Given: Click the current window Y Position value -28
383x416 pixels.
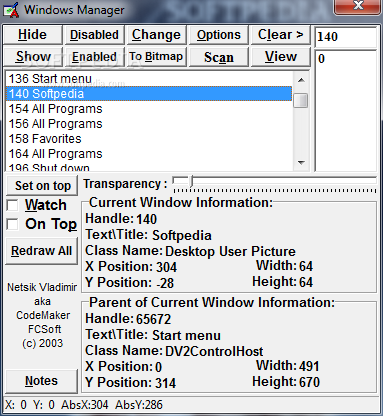Looking at the screenshot, I should (165, 283).
